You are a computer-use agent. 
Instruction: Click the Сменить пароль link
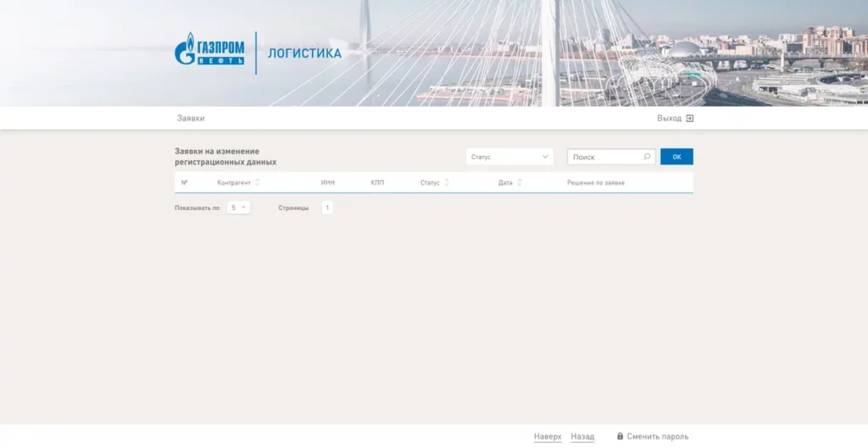pos(658,436)
